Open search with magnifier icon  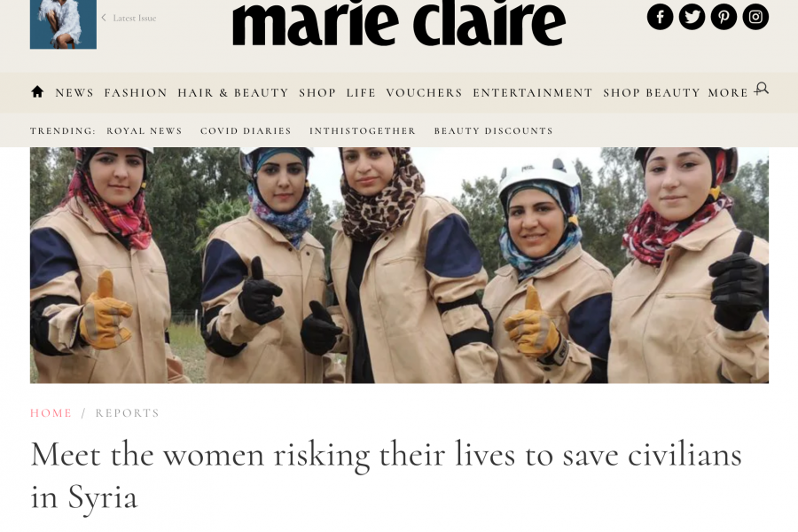(762, 89)
